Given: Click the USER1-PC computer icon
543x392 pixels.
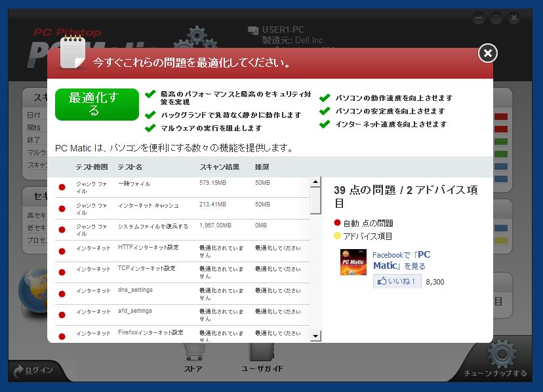Looking at the screenshot, I should click(253, 30).
